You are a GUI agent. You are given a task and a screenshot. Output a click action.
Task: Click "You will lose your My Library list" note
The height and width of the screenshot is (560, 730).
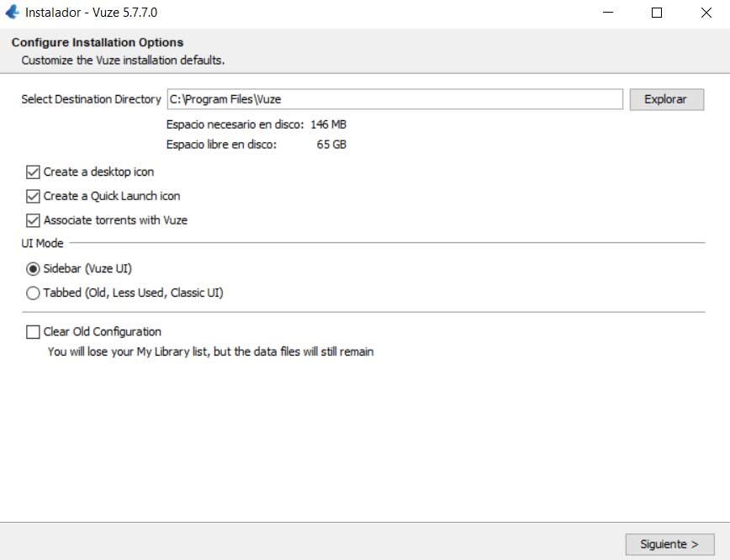coord(210,351)
